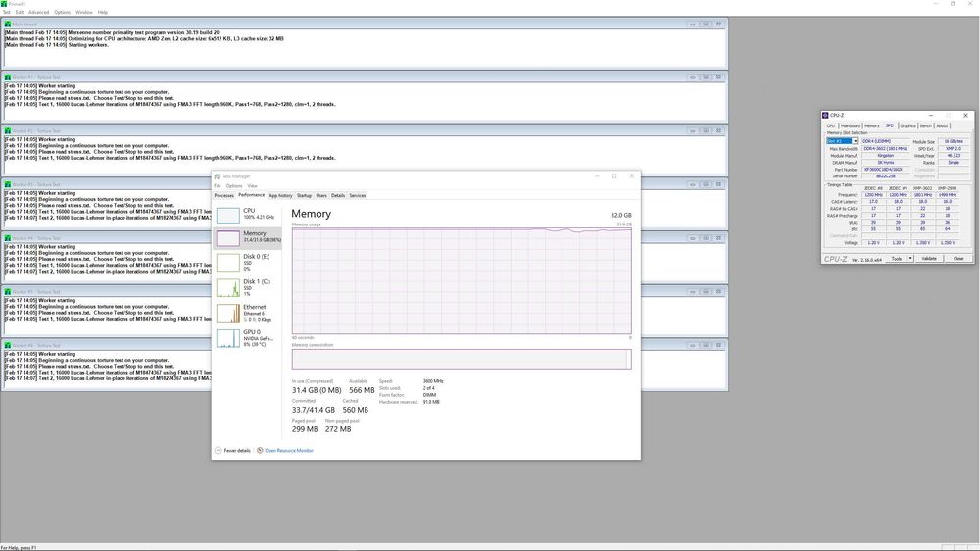
Task: Open the Options menu in Task Manager
Action: click(234, 185)
